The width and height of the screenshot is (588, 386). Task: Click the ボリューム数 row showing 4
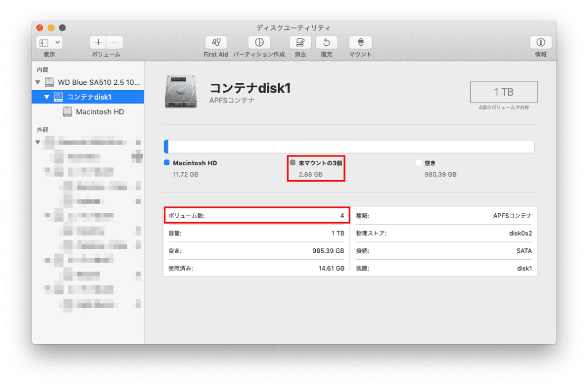[257, 216]
